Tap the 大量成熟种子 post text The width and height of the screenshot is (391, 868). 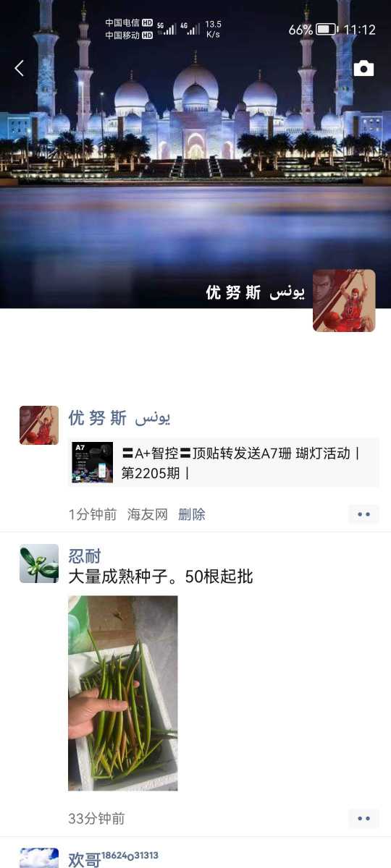pos(161,576)
